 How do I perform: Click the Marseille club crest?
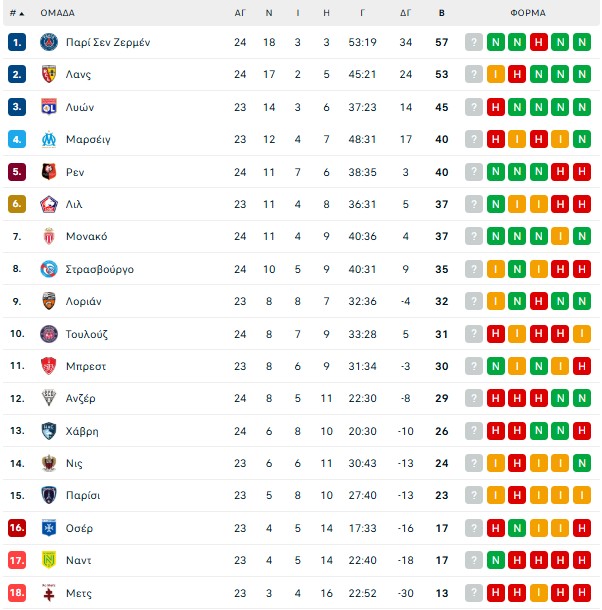point(48,139)
